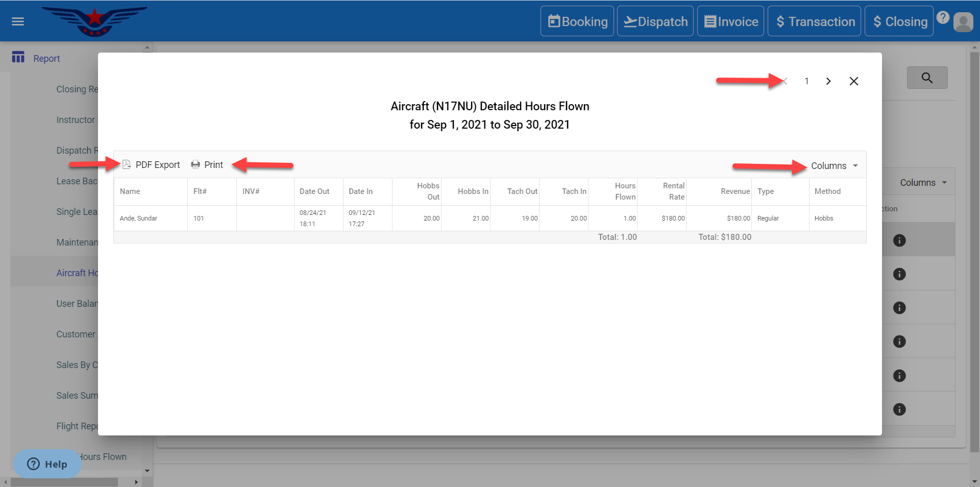
Task: Open the Invoice section
Action: (730, 21)
